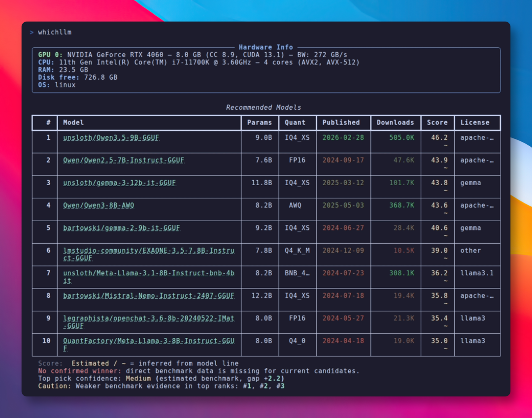532x418 pixels.
Task: Click the AWQ quant cell
Action: pyautogui.click(x=295, y=205)
